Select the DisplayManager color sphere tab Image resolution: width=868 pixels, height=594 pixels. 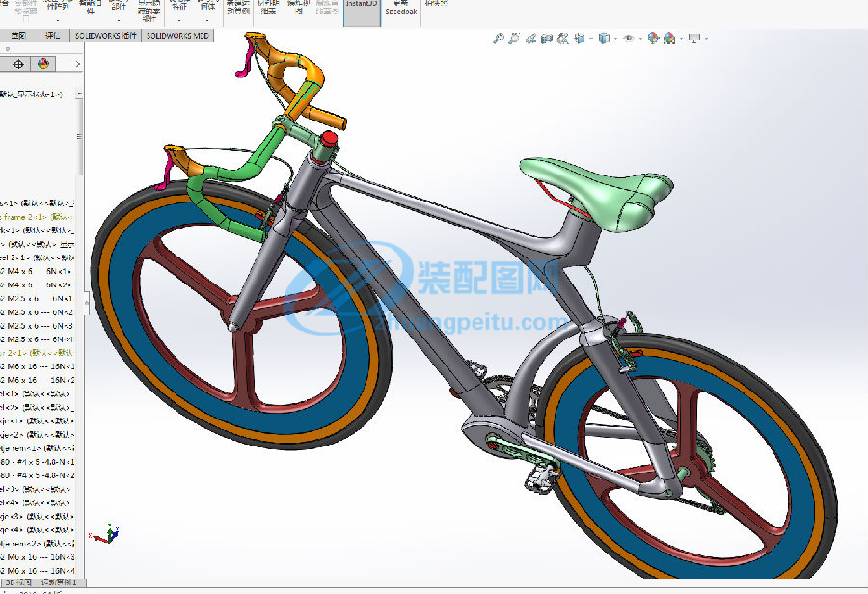[x=43, y=65]
